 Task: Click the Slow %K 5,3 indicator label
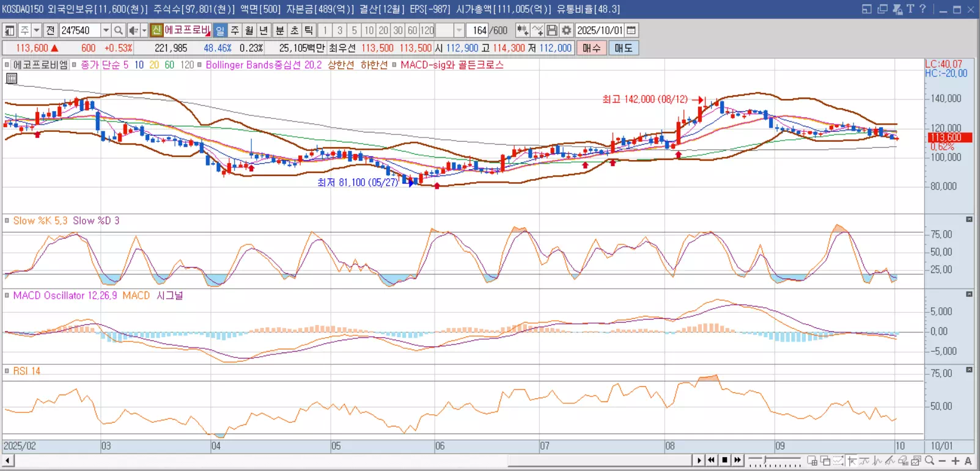40,221
